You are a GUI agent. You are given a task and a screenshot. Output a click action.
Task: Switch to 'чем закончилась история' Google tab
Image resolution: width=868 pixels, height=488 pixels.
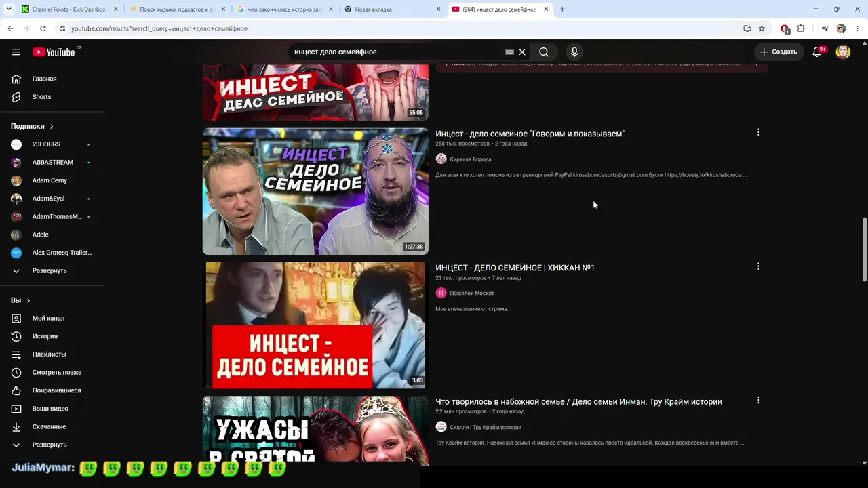pos(284,9)
